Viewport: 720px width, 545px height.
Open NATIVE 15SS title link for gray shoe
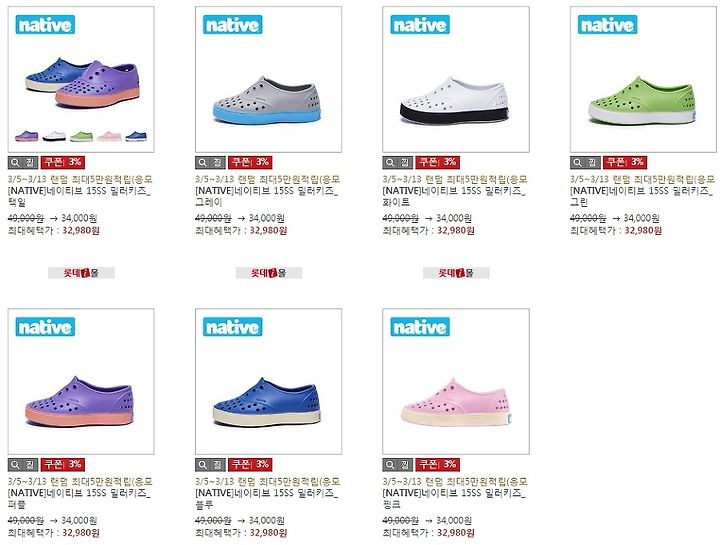coord(266,196)
